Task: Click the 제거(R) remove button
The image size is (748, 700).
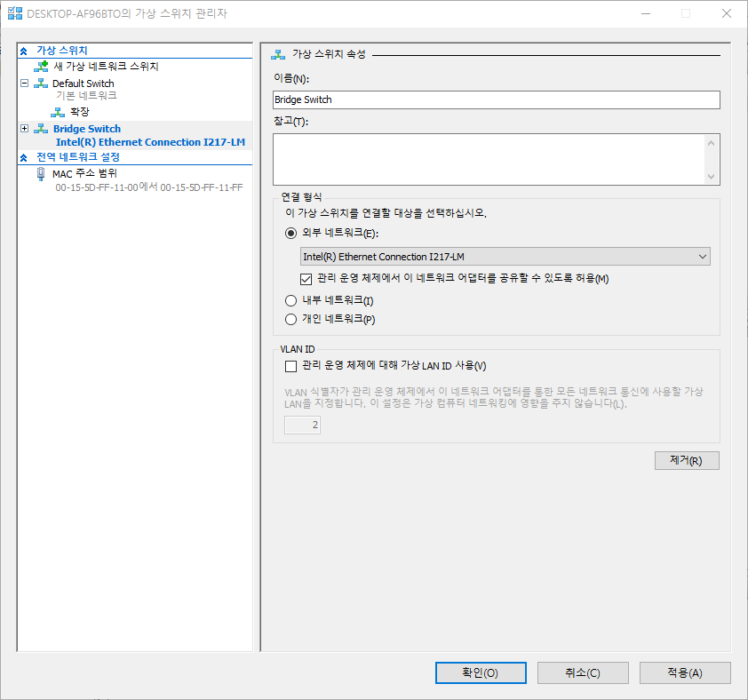Action: click(687, 460)
